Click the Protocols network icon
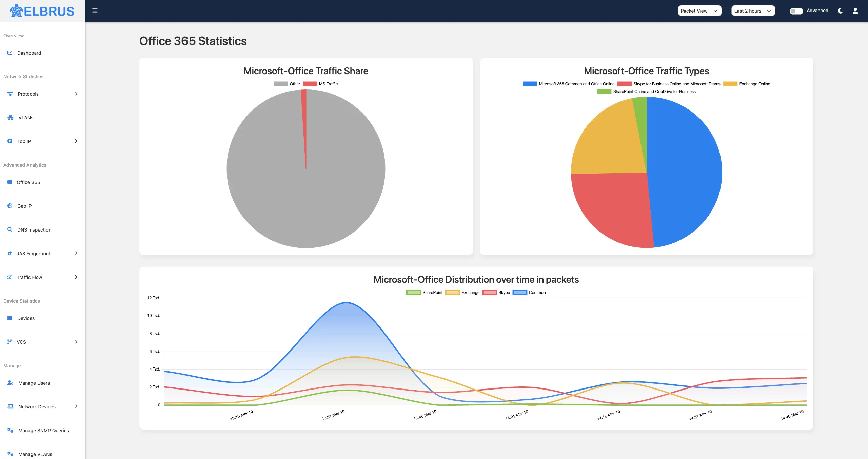Viewport: 868px width, 459px height. (x=10, y=94)
